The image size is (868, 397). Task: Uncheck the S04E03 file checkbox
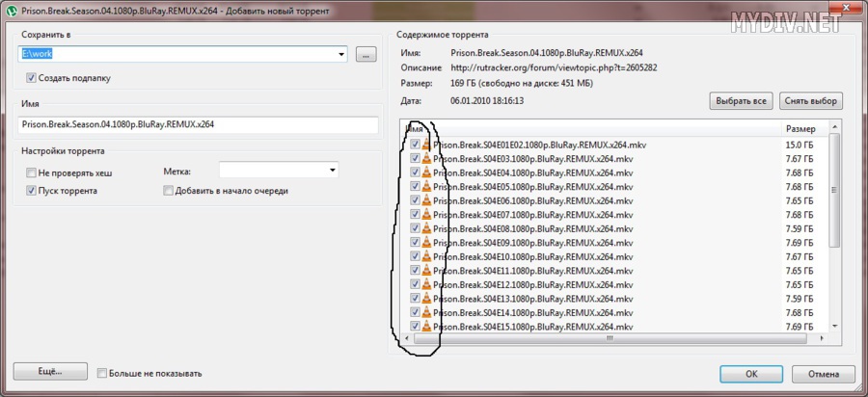(415, 159)
